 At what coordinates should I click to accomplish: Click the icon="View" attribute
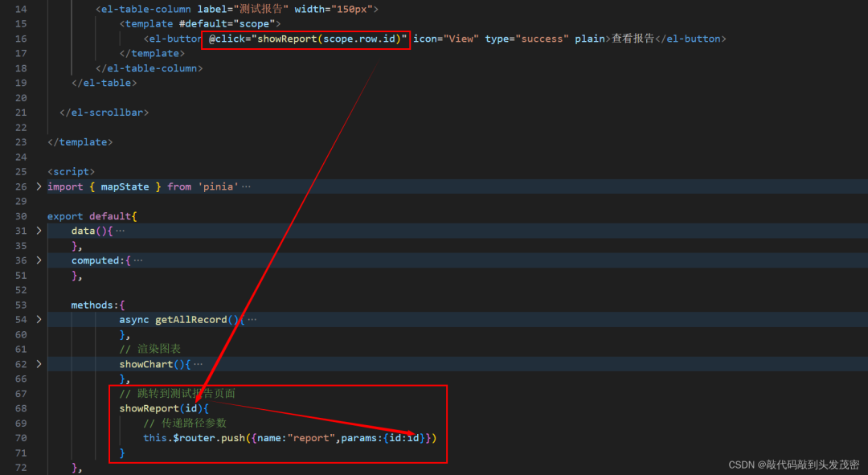(446, 39)
